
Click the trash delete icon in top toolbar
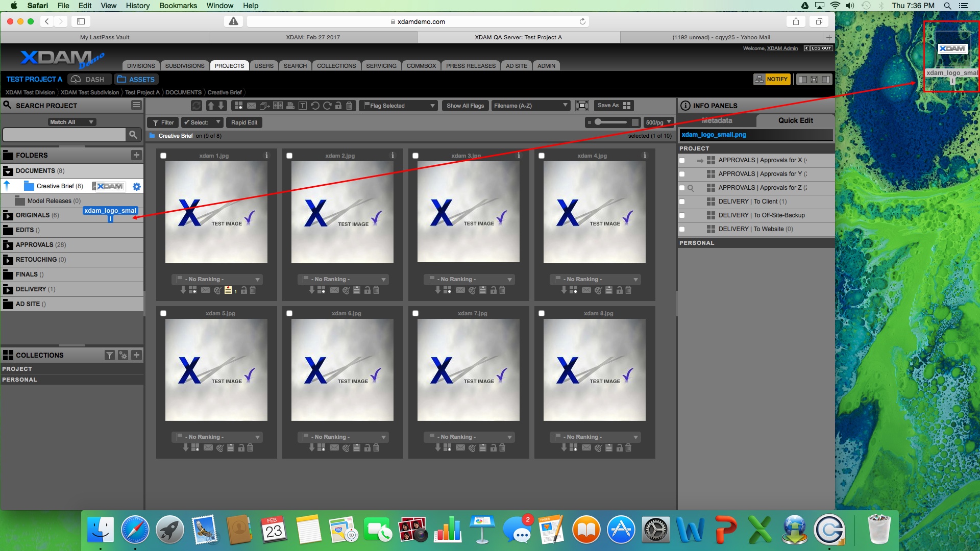349,106
